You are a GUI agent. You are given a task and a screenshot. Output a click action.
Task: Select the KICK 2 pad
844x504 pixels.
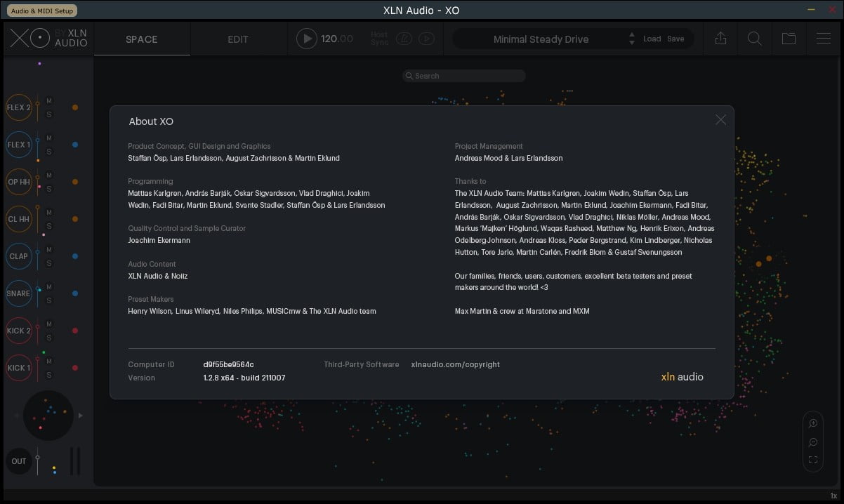click(19, 331)
